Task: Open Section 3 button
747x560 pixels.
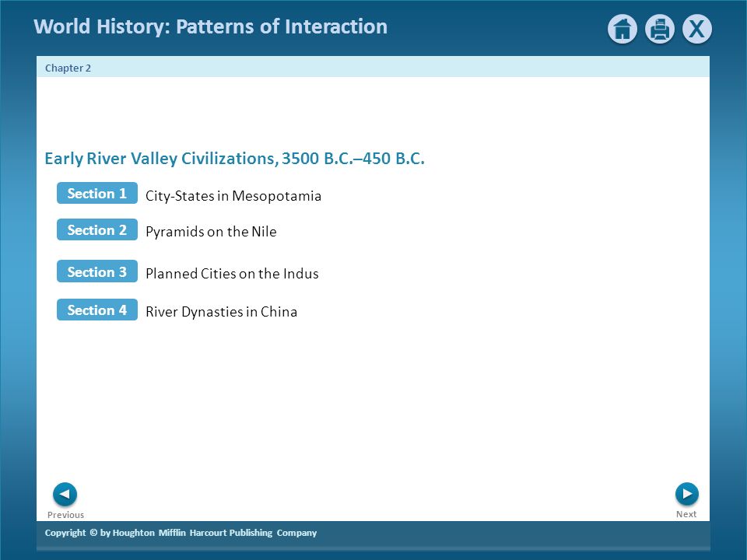Action: (x=97, y=271)
